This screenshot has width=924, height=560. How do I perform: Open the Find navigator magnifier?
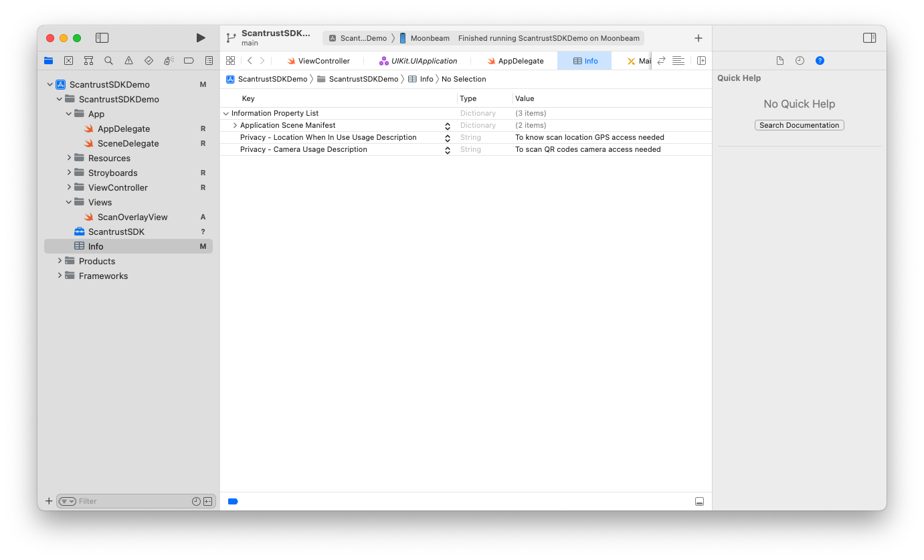[108, 61]
